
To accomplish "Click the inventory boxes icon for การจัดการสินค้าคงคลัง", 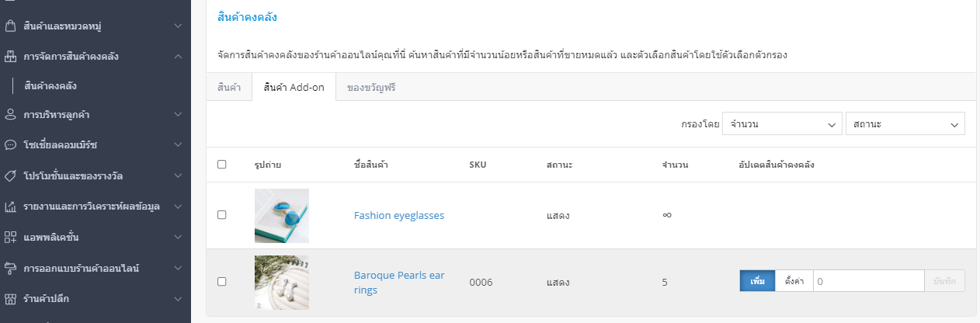I will pyautogui.click(x=10, y=57).
